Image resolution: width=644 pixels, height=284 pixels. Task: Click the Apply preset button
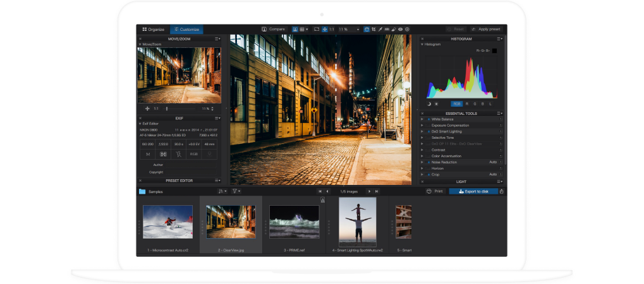pyautogui.click(x=486, y=29)
